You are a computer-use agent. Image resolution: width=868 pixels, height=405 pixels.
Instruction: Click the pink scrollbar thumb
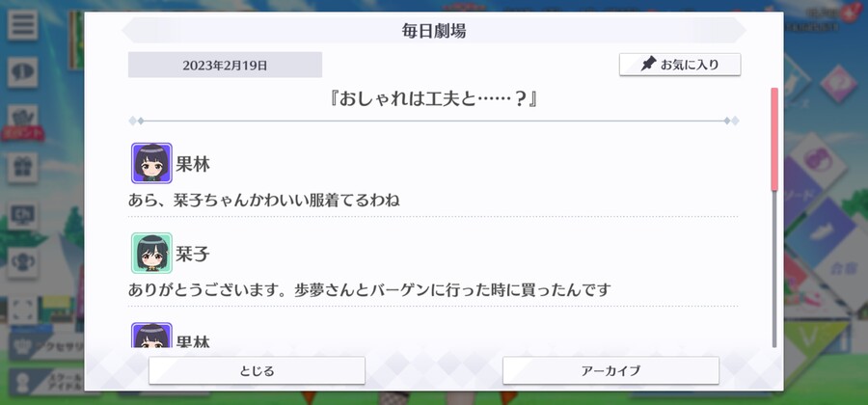pos(774,140)
